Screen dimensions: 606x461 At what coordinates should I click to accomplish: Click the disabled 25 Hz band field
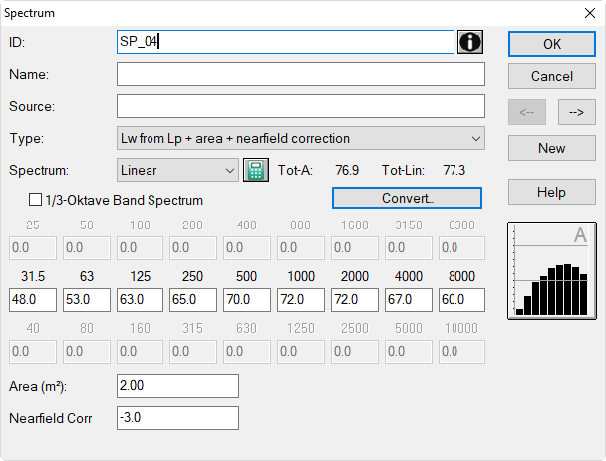(x=33, y=248)
